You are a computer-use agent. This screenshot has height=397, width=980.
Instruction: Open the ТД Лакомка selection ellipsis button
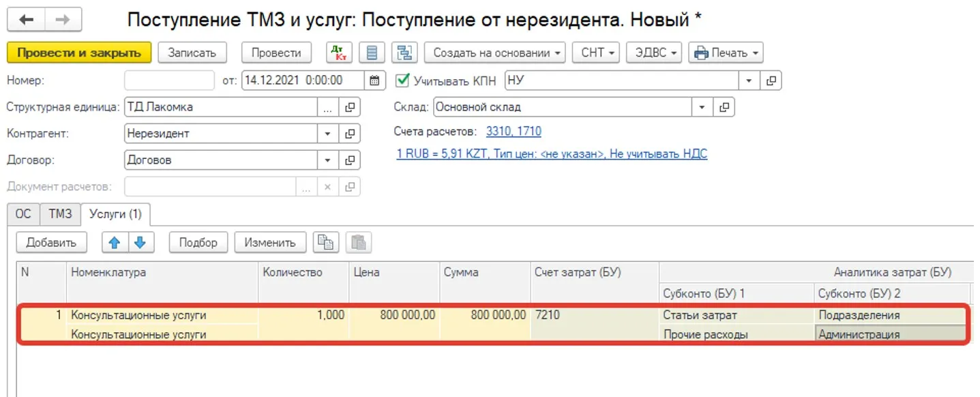pos(328,107)
